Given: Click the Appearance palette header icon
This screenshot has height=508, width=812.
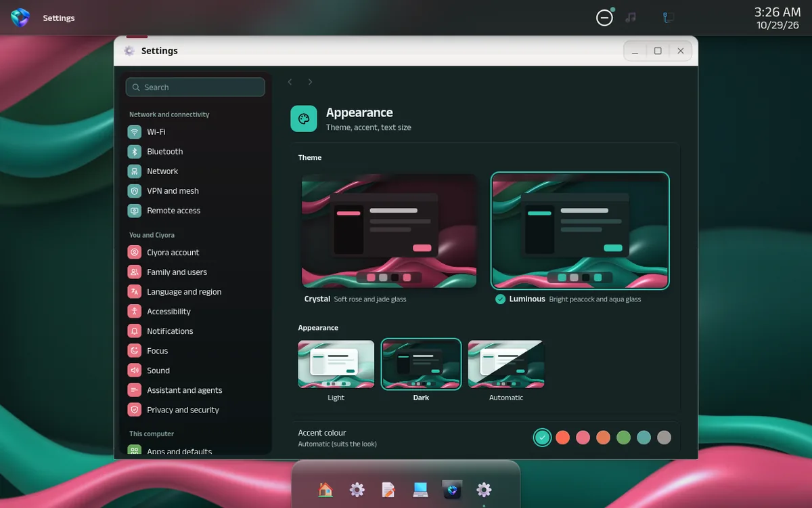Looking at the screenshot, I should tap(304, 119).
